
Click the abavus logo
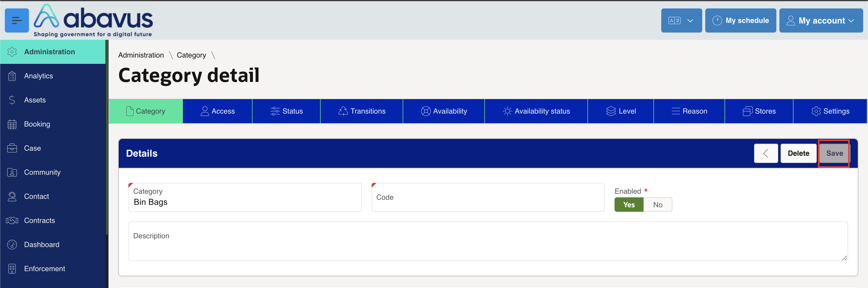(x=93, y=20)
